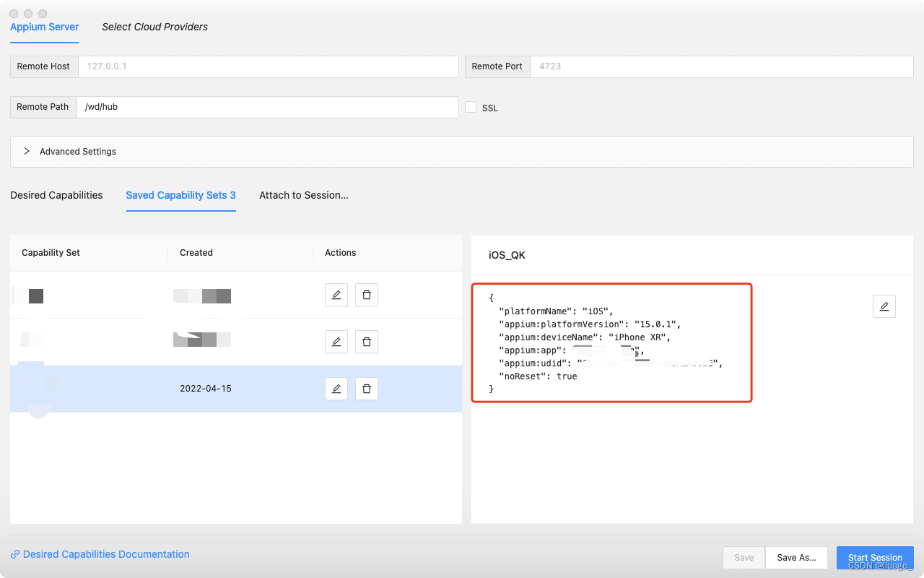This screenshot has height=578, width=924.
Task: Open Desired Capabilities Documentation link
Action: (x=100, y=554)
